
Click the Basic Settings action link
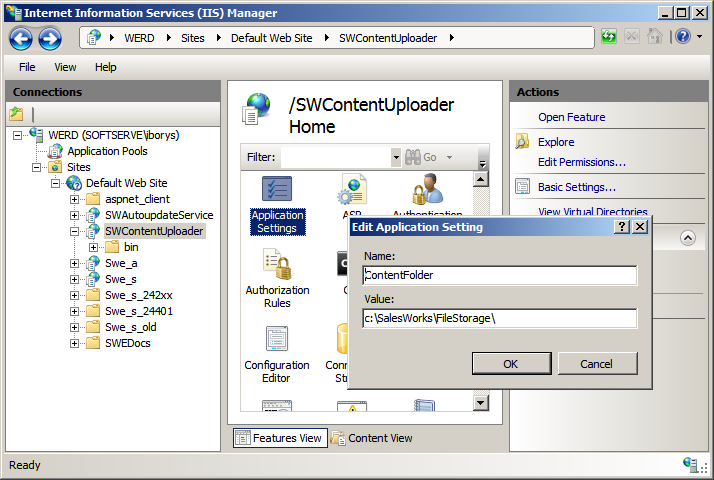point(577,187)
